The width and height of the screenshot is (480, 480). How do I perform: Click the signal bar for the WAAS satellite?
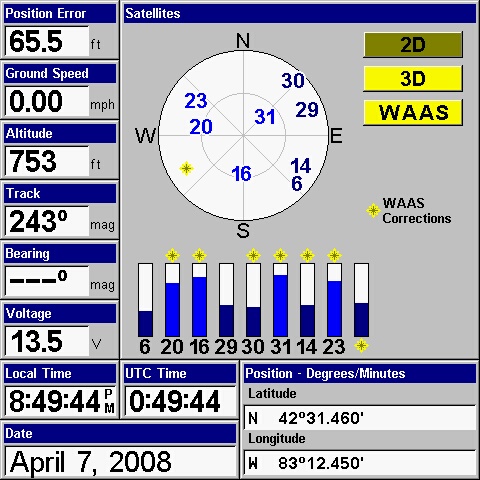(361, 300)
